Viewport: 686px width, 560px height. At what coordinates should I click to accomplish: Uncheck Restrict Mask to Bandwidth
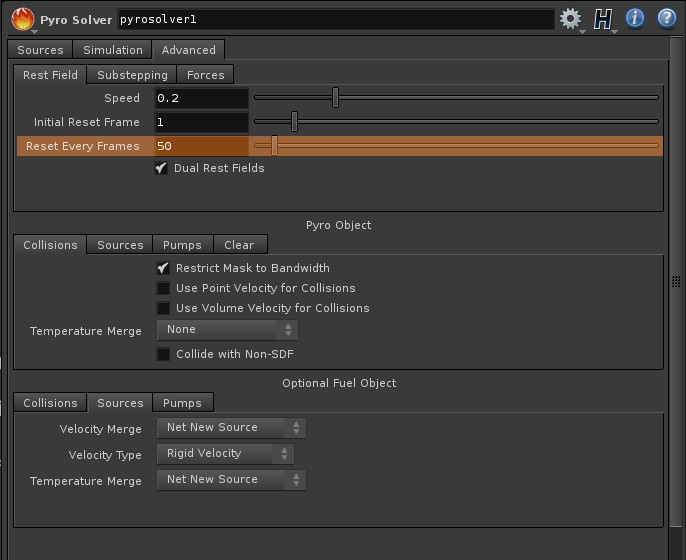pyautogui.click(x=163, y=268)
